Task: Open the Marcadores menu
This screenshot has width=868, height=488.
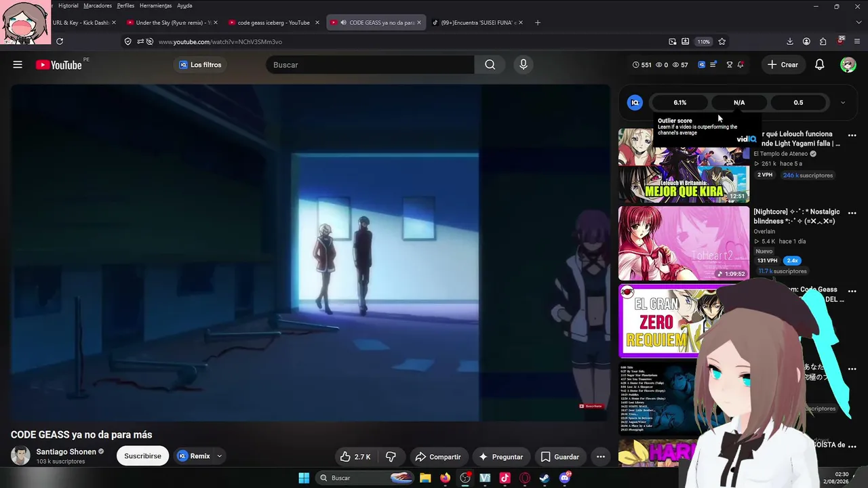Action: pos(98,5)
